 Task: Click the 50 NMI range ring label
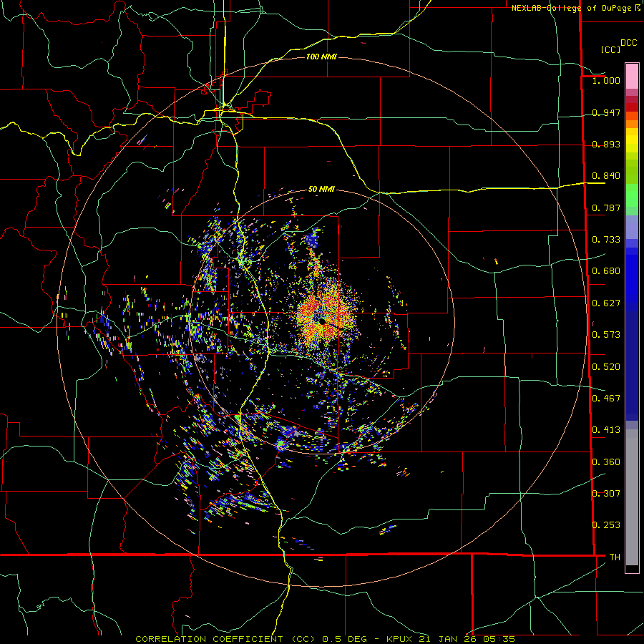tap(321, 190)
